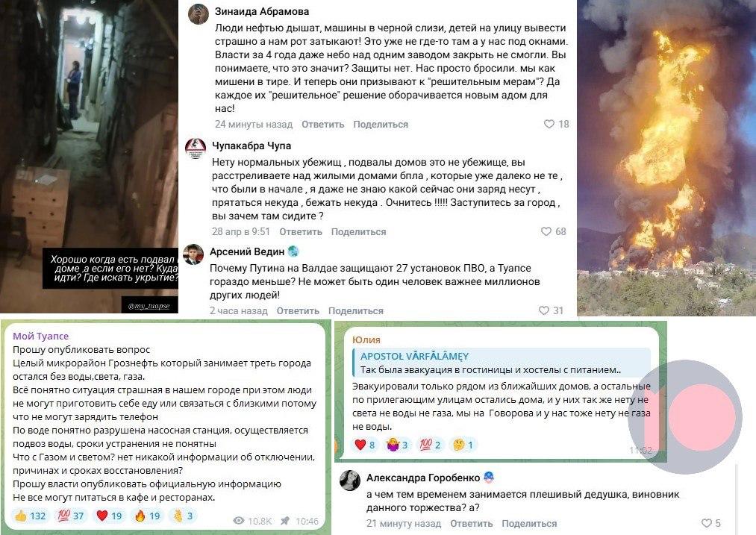Click Ответить under Арсений Ведин's comment
This screenshot has height=535, width=756.
click(298, 311)
